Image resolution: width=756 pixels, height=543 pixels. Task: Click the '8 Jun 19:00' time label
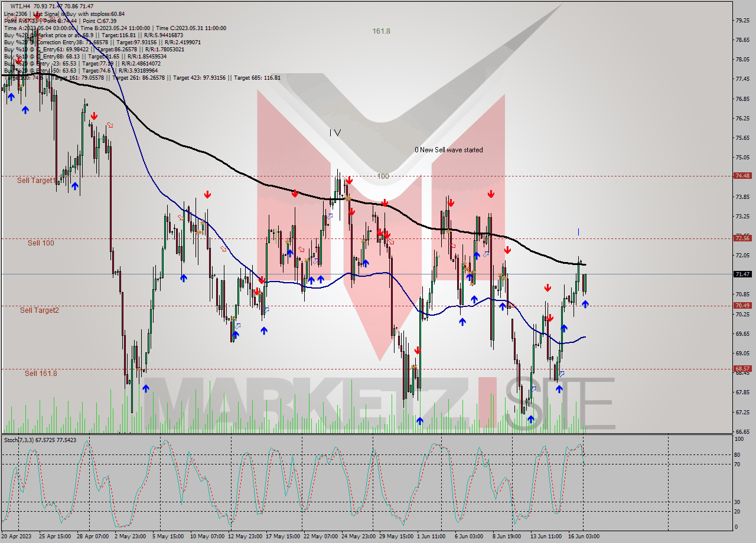pyautogui.click(x=506, y=537)
